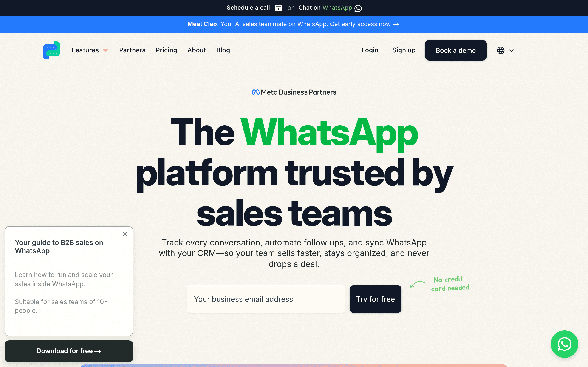Go to the Partners page
Image resolution: width=588 pixels, height=367 pixels.
[x=132, y=50]
